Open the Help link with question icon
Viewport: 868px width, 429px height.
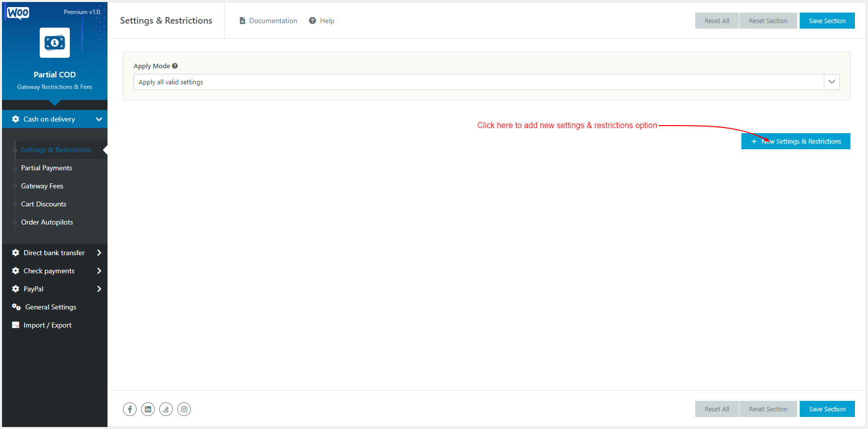[x=321, y=21]
